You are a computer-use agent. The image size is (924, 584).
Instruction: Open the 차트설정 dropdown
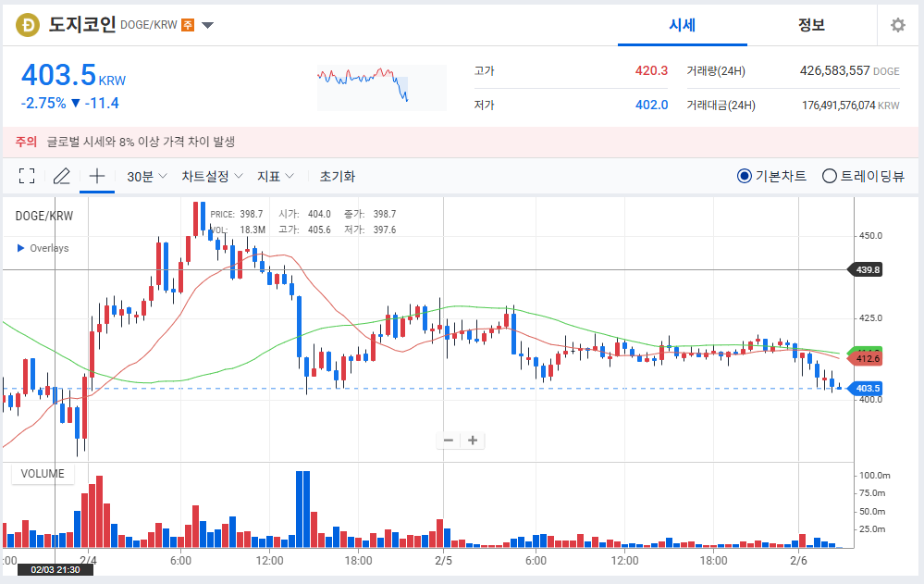click(213, 176)
